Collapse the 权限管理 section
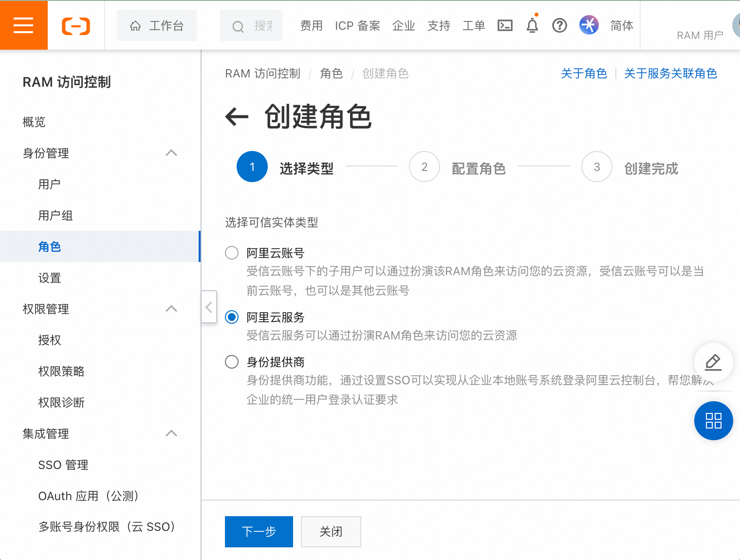Viewport: 740px width, 560px height. pos(171,309)
